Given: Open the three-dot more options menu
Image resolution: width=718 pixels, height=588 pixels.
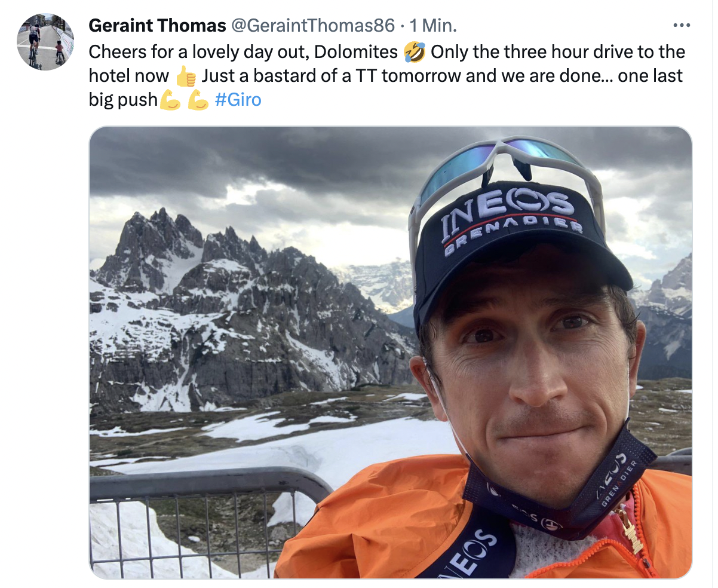Looking at the screenshot, I should pyautogui.click(x=681, y=26).
